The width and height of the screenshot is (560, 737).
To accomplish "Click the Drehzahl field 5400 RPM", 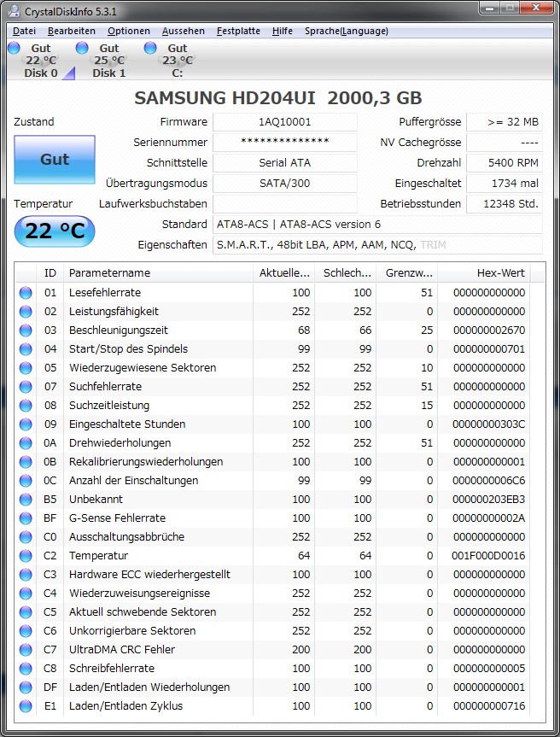I will (x=505, y=163).
